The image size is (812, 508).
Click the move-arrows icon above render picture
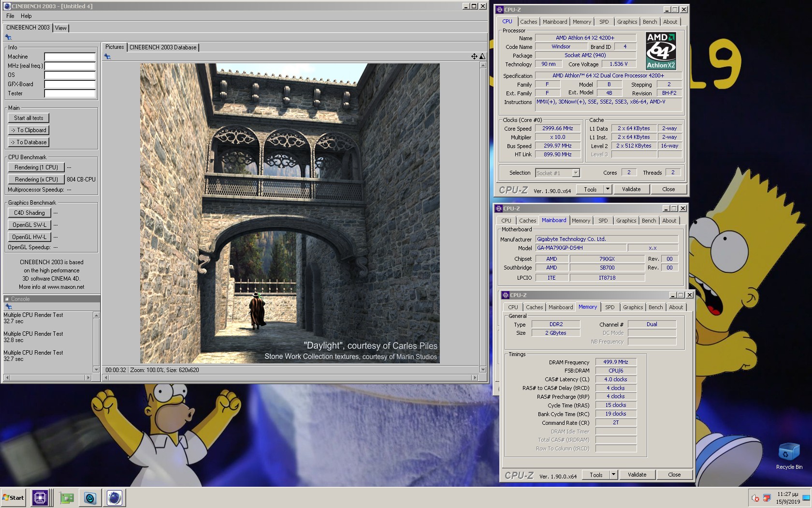pos(474,57)
